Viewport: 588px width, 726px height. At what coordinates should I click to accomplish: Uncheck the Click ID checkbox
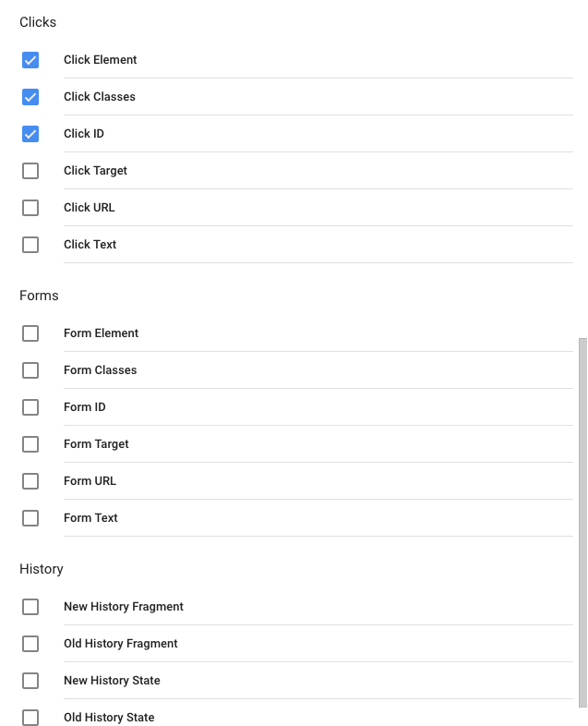point(30,134)
